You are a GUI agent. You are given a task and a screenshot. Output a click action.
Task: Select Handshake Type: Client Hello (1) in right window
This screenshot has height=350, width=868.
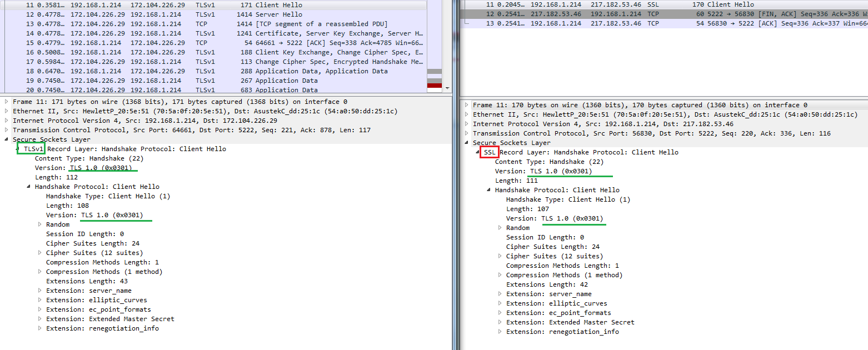[x=568, y=199]
